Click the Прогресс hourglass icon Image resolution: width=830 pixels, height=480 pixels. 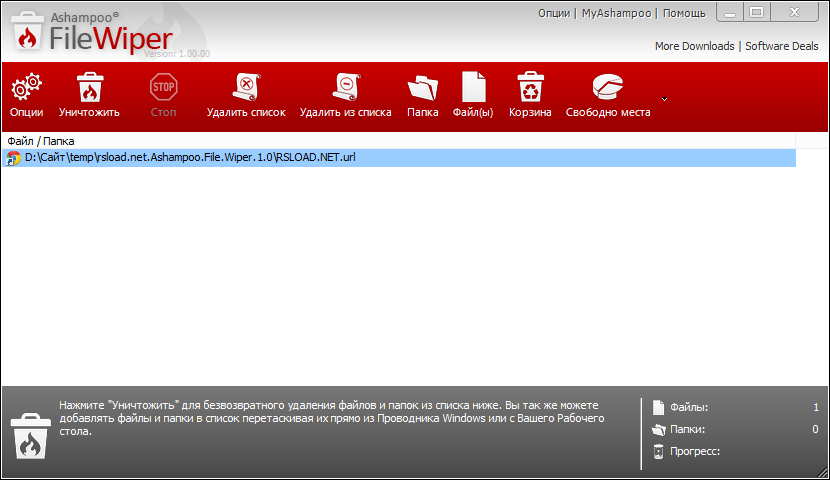pos(658,452)
